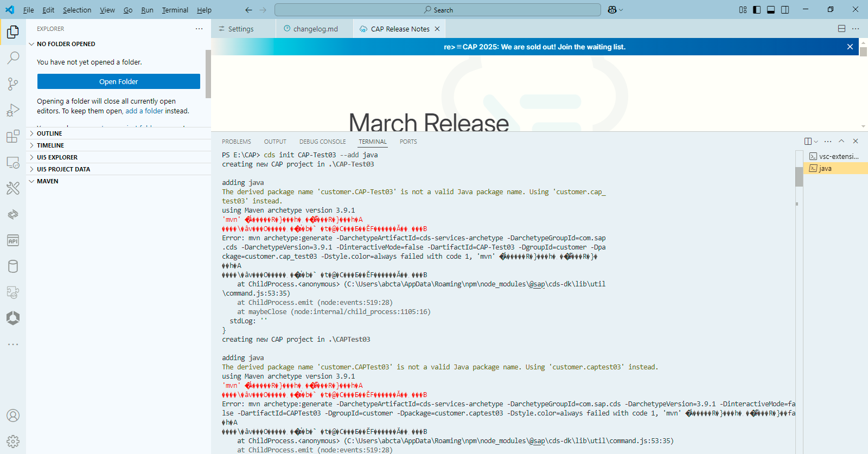The height and width of the screenshot is (454, 868).
Task: Open the File menu
Action: pyautogui.click(x=29, y=10)
